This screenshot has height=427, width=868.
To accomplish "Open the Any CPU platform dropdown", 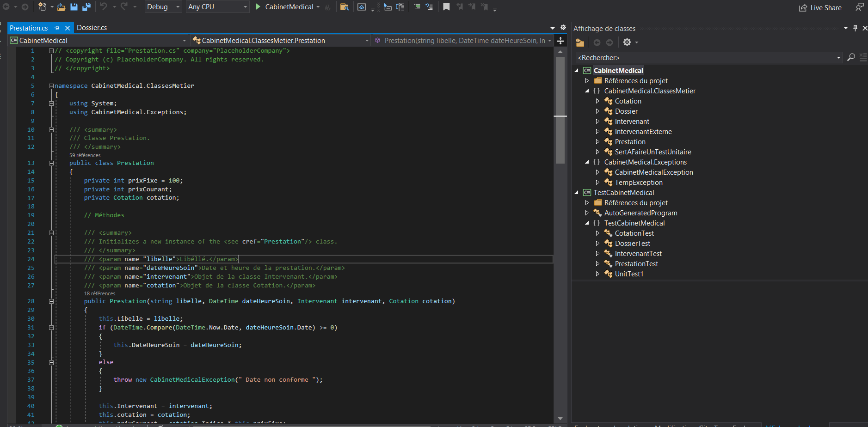I will coord(217,7).
